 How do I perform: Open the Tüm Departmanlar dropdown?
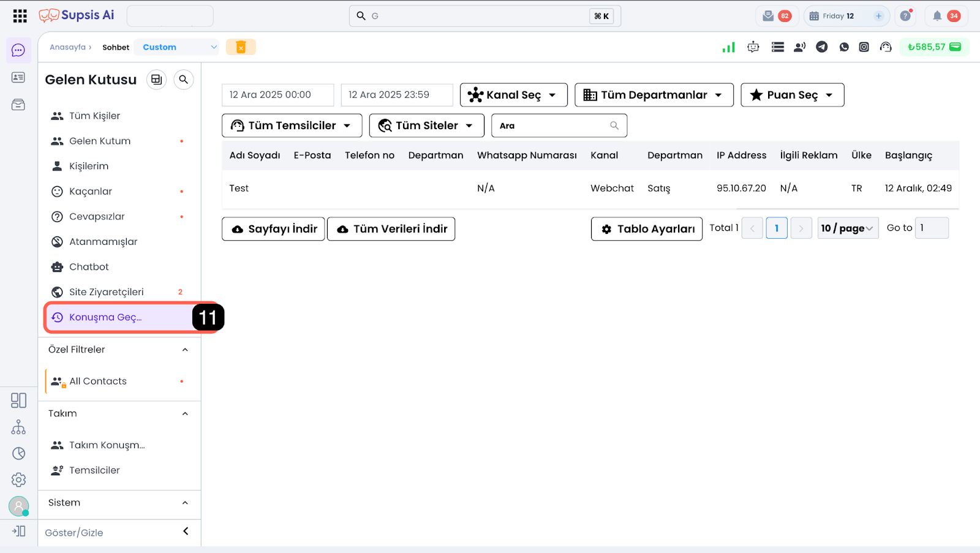click(x=654, y=95)
